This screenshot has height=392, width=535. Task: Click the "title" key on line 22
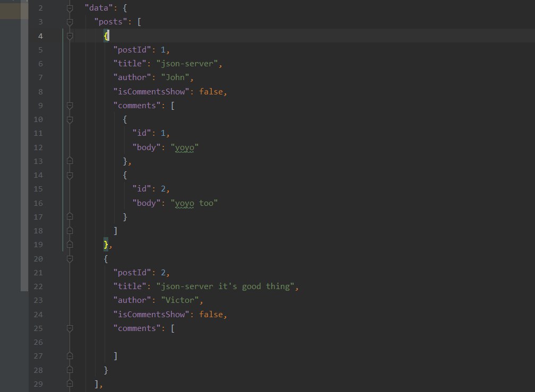[130, 286]
